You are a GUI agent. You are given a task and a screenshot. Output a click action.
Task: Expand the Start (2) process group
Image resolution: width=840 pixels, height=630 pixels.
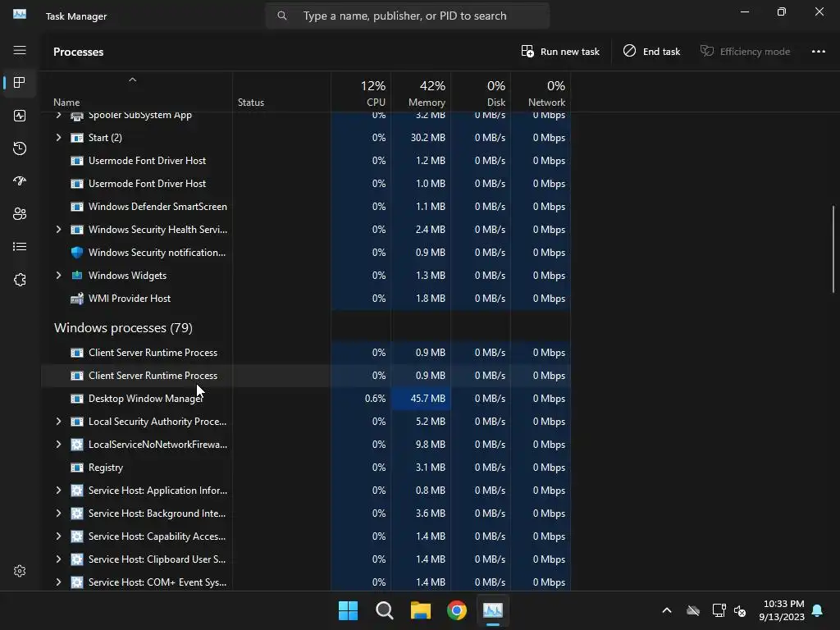[x=58, y=138]
